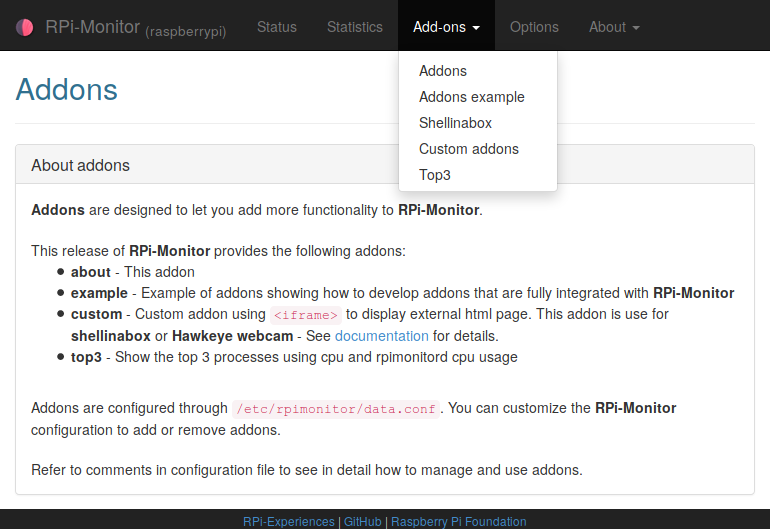Click the Hawkeye webcam bold text

(x=232, y=336)
